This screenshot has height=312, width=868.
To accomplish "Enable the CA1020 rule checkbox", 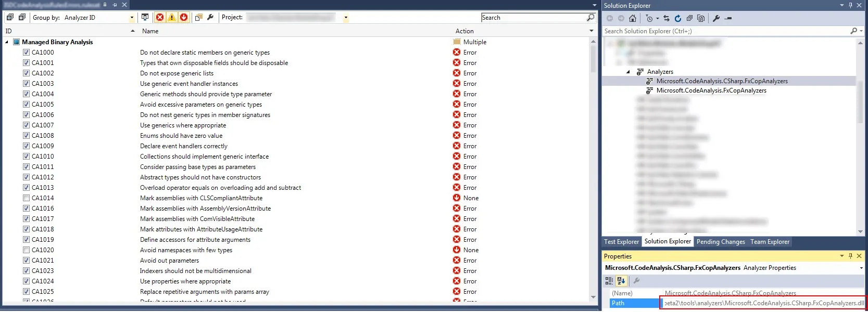I will click(26, 250).
